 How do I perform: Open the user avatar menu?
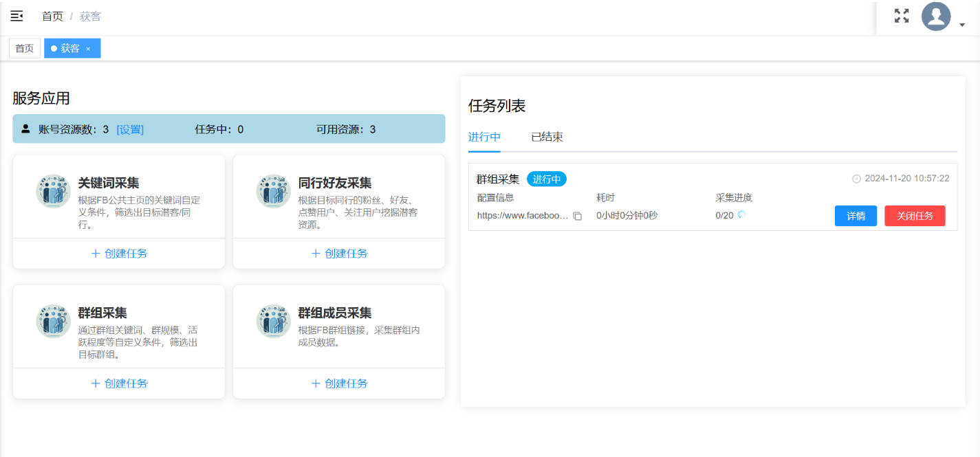(x=936, y=16)
